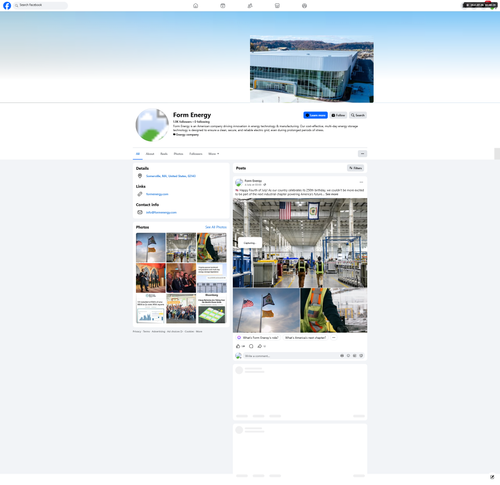
Task: Click the contact email address link
Action: [161, 212]
